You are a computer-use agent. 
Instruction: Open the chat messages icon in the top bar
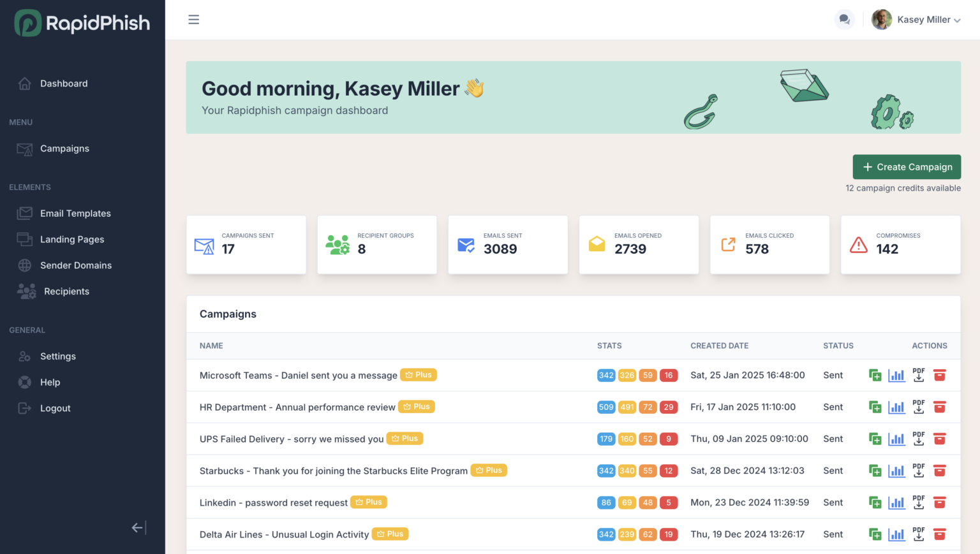click(844, 19)
